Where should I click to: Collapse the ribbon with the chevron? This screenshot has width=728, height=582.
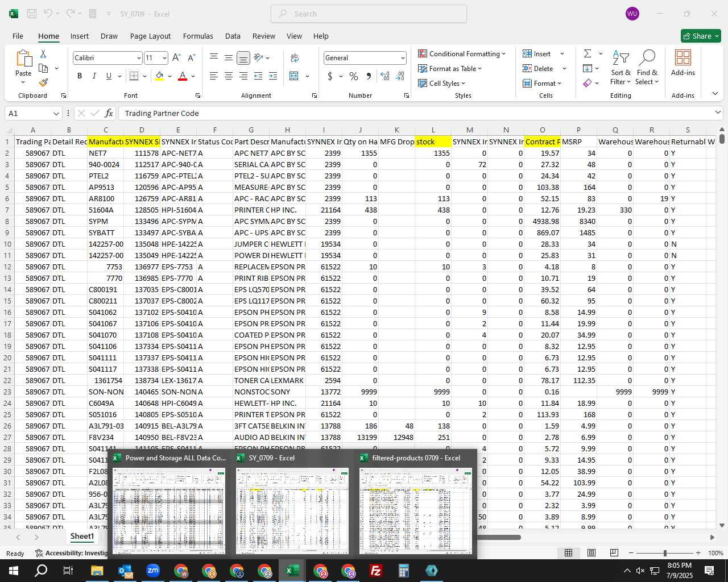click(715, 93)
